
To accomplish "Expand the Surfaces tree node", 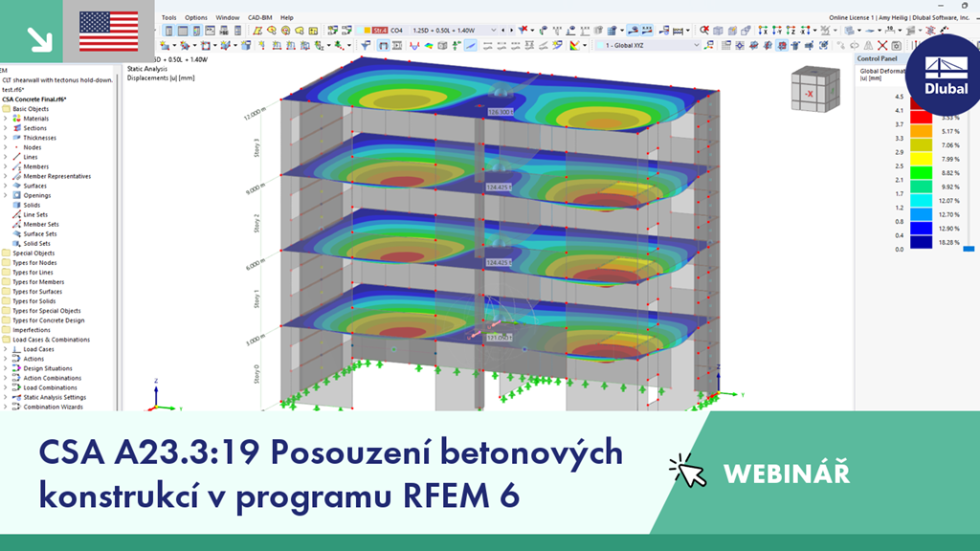I will (6, 186).
